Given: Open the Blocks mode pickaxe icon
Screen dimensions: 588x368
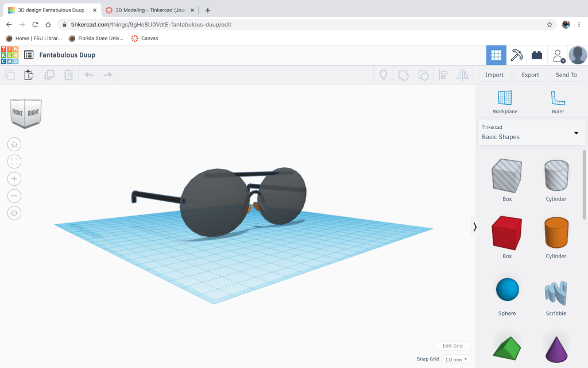Looking at the screenshot, I should pos(517,55).
